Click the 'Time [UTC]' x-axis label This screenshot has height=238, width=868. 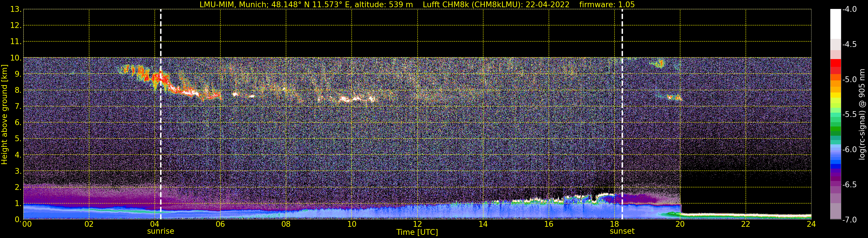(417, 232)
